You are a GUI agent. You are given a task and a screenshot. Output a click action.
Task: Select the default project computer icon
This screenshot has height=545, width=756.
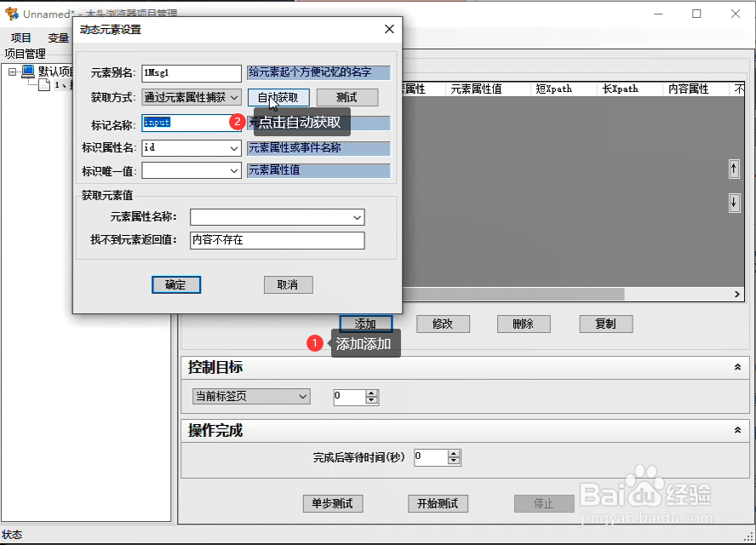(x=28, y=72)
